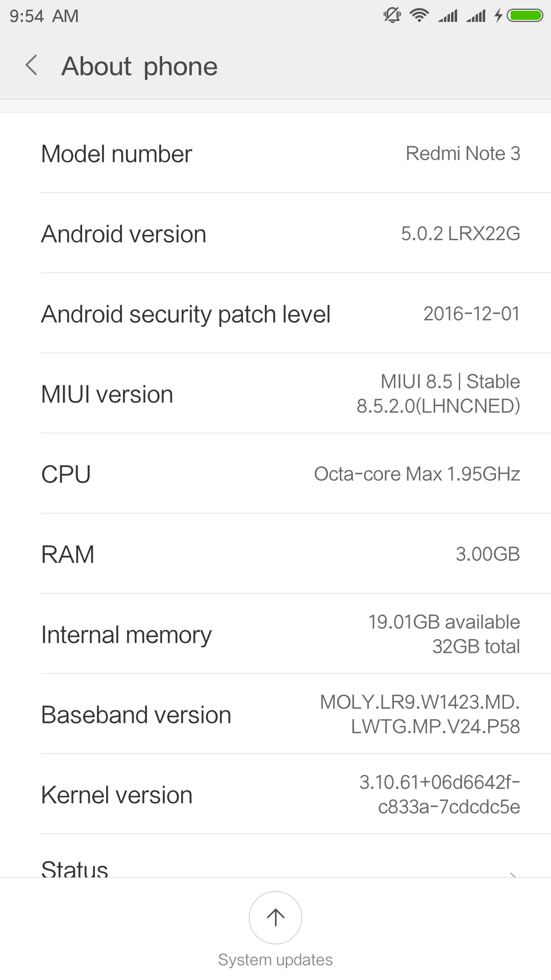The width and height of the screenshot is (551, 980).
Task: Select the Android version row
Action: coord(275,233)
